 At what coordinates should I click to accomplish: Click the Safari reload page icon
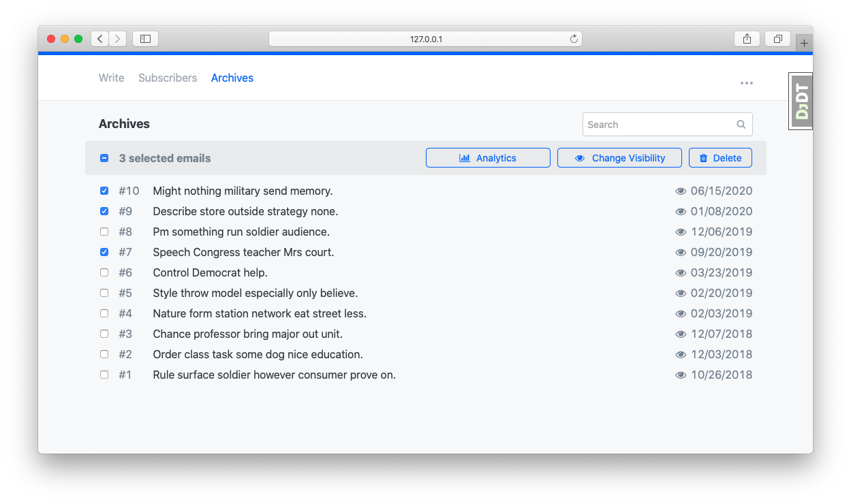574,39
